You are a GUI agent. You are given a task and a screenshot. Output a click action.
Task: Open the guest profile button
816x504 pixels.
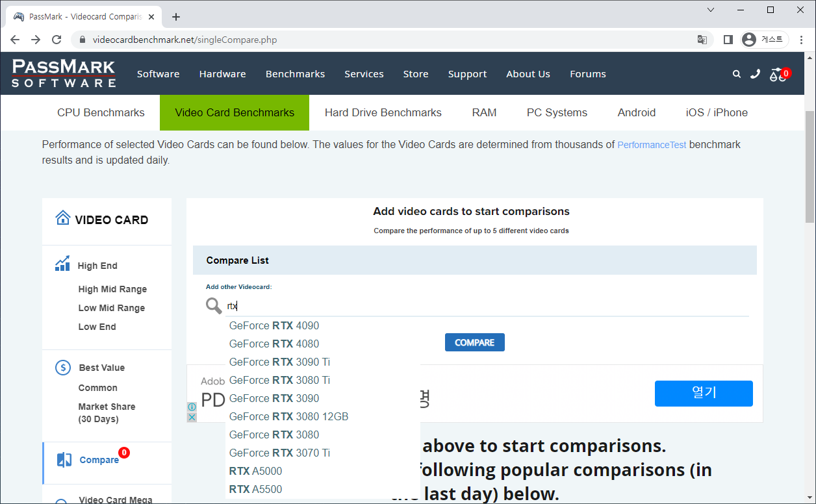tap(765, 40)
